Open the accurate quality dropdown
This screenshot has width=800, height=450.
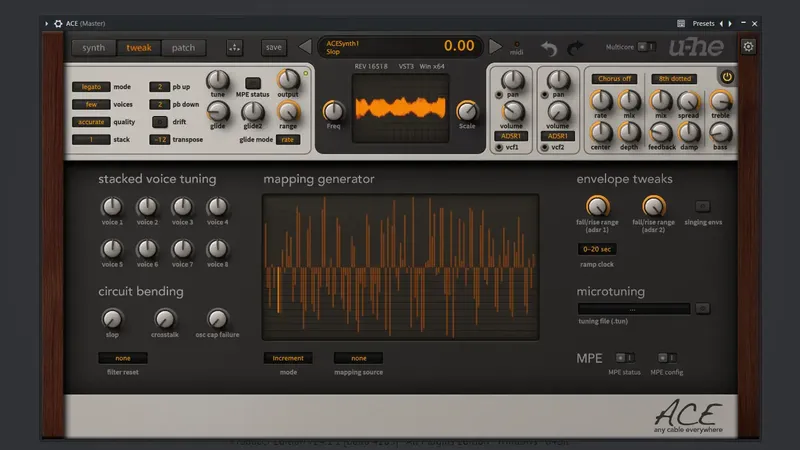91,122
